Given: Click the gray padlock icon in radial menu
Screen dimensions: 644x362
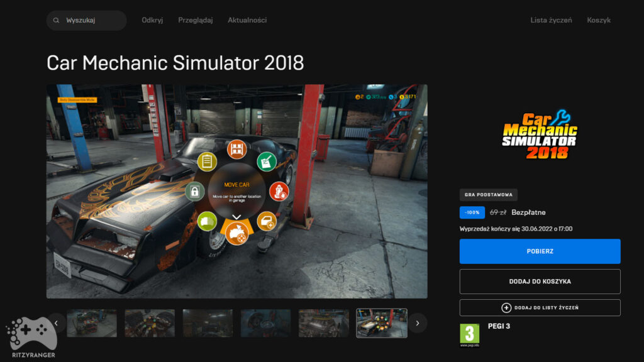Looking at the screenshot, I should pos(194,191).
